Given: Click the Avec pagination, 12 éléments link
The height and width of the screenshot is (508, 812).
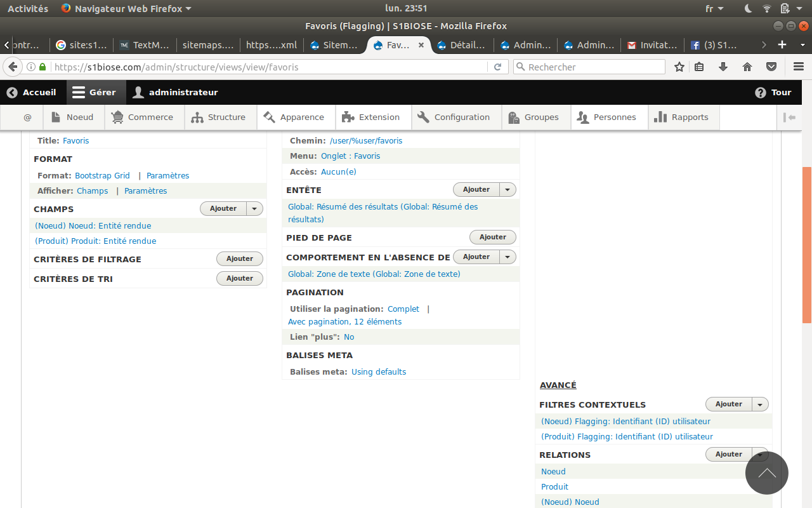Looking at the screenshot, I should (x=344, y=321).
